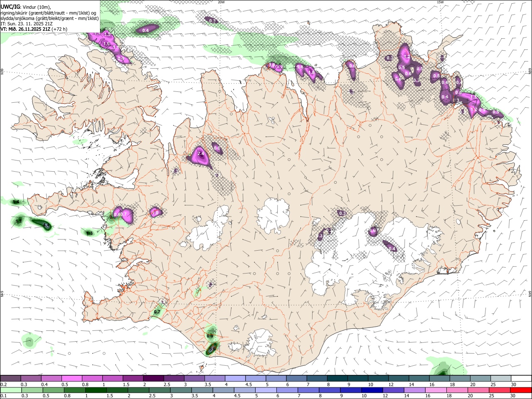Click the '0.7' value on the green southwest coast patch
Viewport: 532px width, 399px height.
[157, 312]
